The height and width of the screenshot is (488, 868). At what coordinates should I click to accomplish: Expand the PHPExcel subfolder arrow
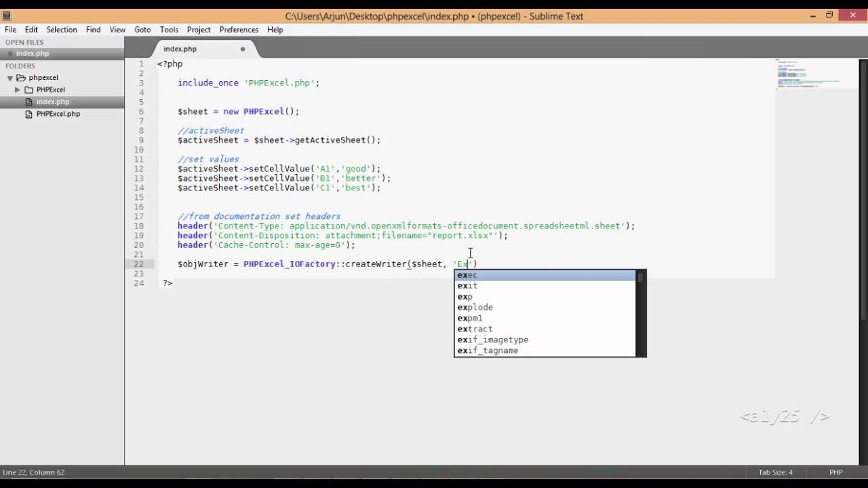pos(18,89)
